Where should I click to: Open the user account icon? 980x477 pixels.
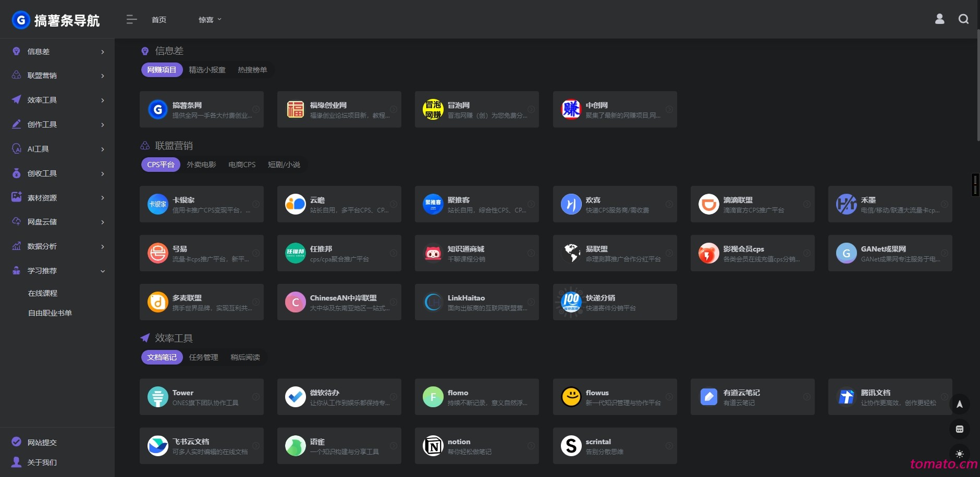939,19
